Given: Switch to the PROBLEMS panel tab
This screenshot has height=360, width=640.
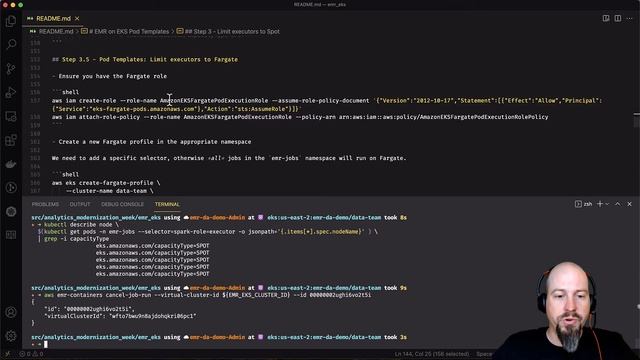Looking at the screenshot, I should click(x=45, y=204).
